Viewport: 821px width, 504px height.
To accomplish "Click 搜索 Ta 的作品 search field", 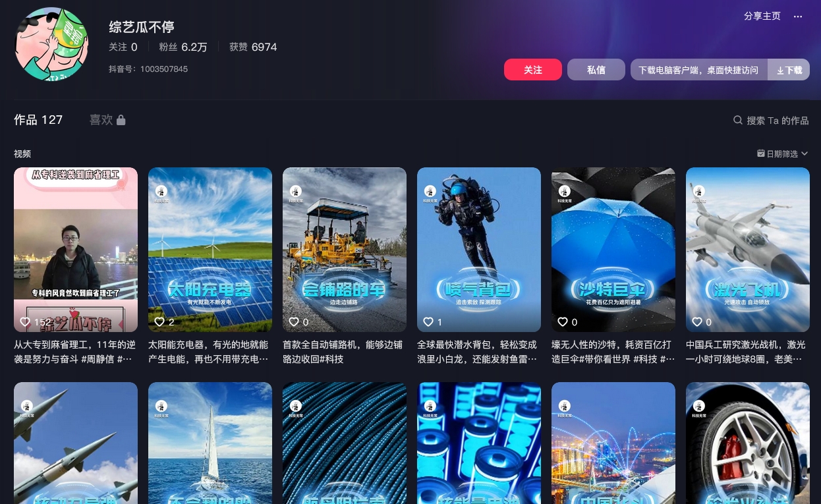I will [771, 121].
